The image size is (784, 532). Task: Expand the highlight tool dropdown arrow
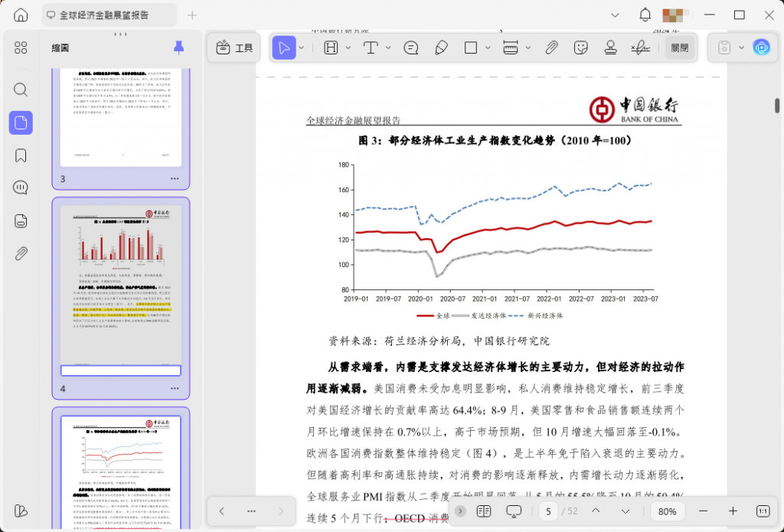[348, 48]
